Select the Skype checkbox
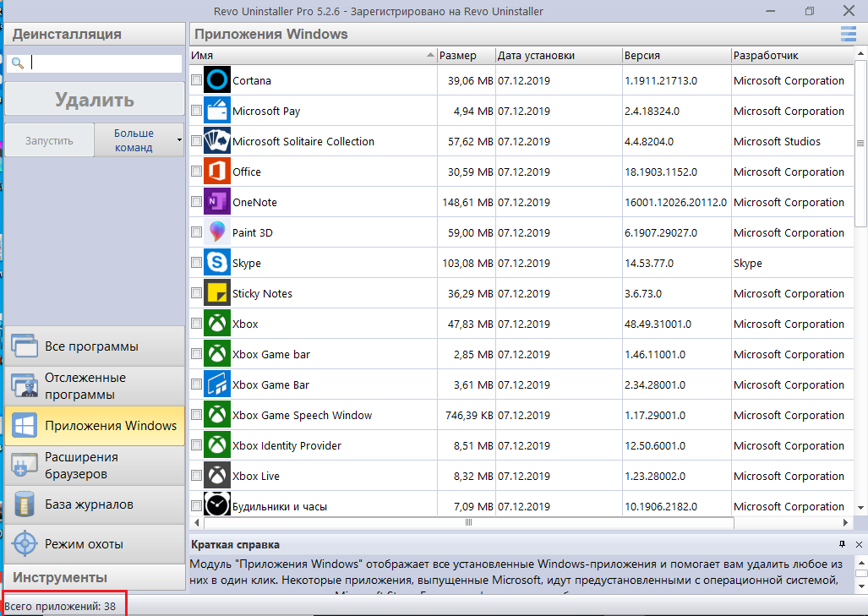Screen dimensions: 868x616 click(196, 263)
